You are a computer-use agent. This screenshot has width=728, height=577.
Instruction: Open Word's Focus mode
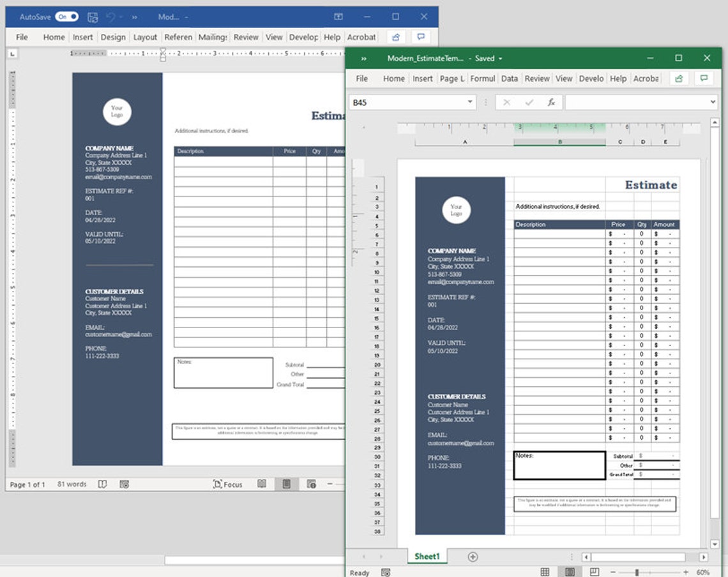[229, 484]
